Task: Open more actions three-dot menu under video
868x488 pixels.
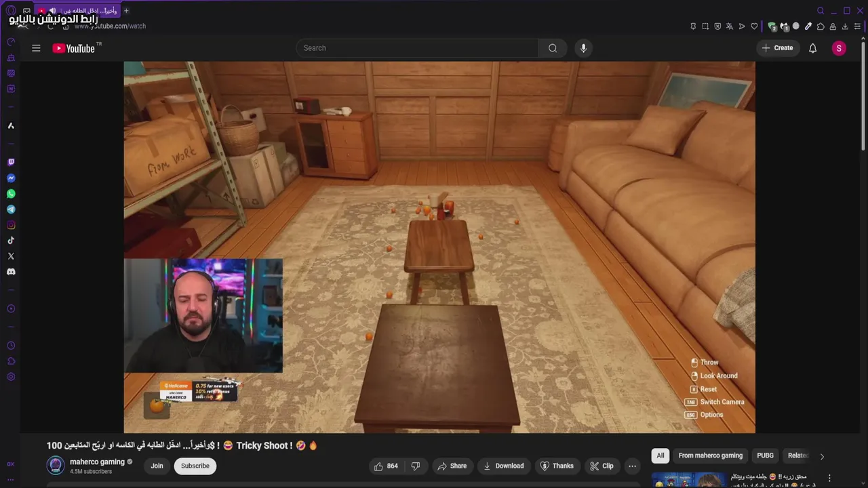Action: coord(632,466)
